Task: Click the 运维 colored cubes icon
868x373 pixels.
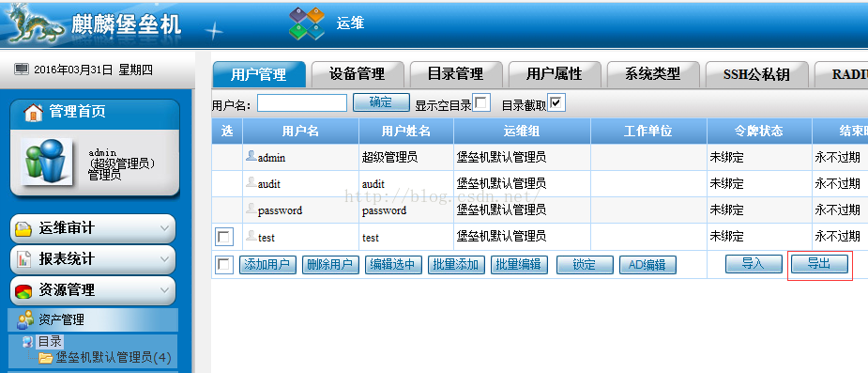Action: click(307, 23)
